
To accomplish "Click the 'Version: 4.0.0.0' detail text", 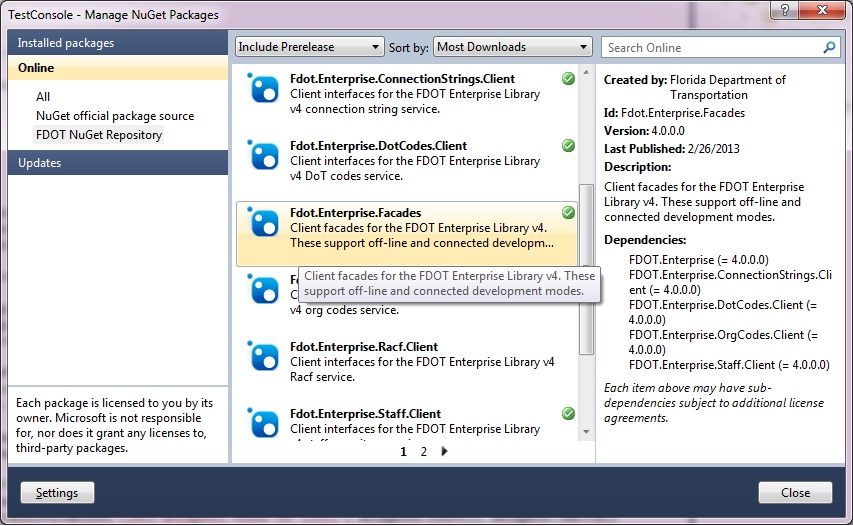I will [x=644, y=131].
